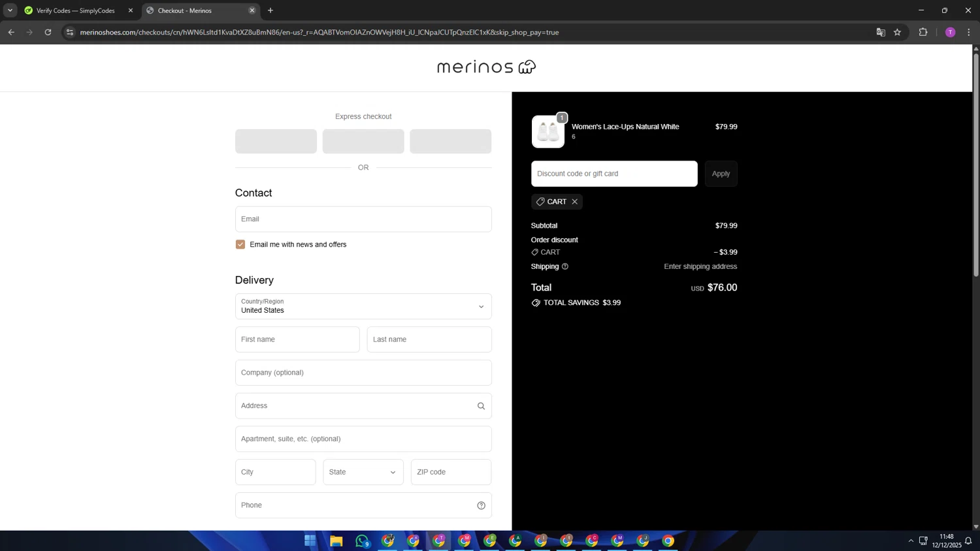Image resolution: width=980 pixels, height=551 pixels.
Task: Focus the Last name field
Action: [x=429, y=339]
